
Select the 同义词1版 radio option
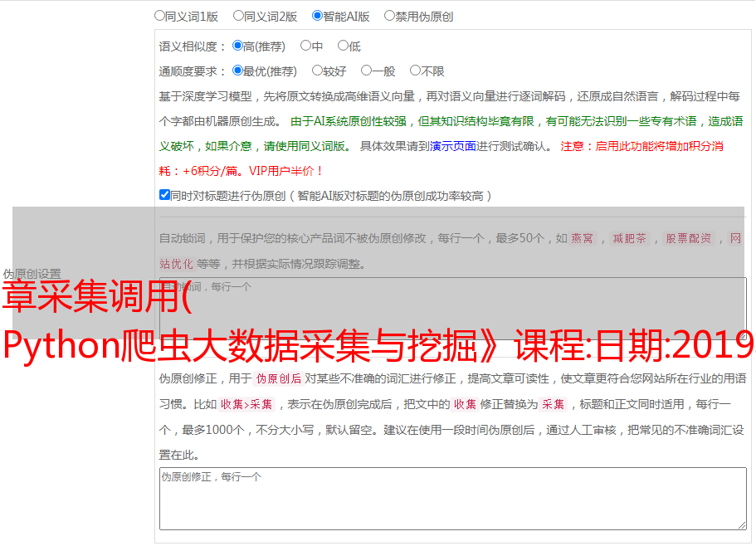(159, 16)
